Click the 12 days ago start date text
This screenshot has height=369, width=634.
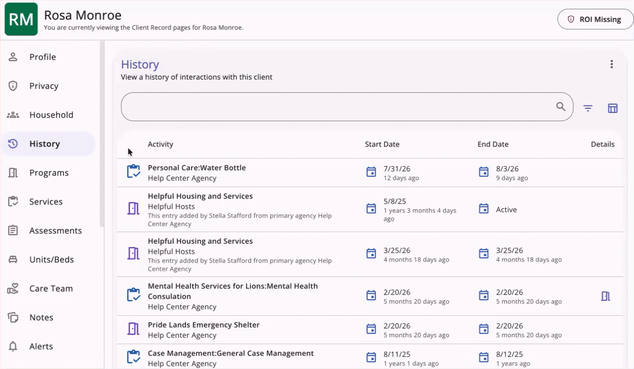(401, 178)
